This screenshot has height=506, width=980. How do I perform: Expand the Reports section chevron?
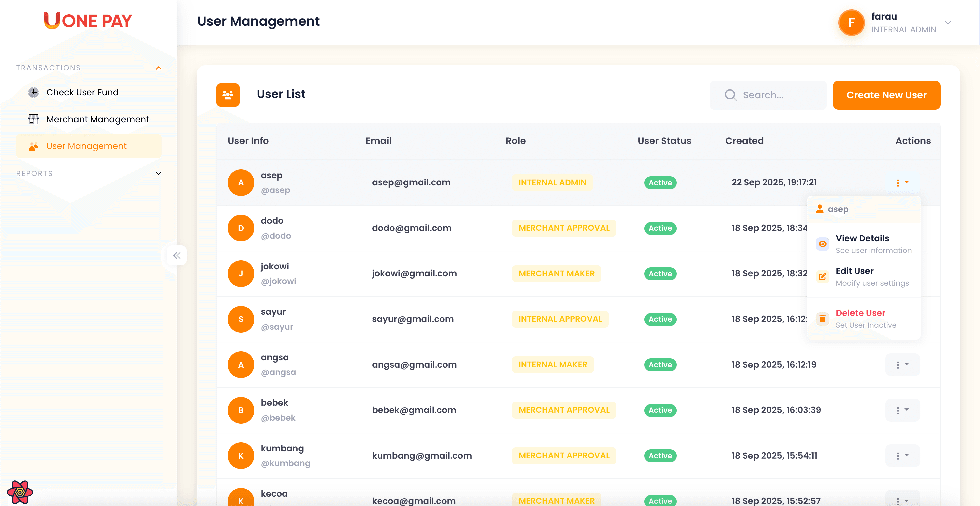pos(159,173)
